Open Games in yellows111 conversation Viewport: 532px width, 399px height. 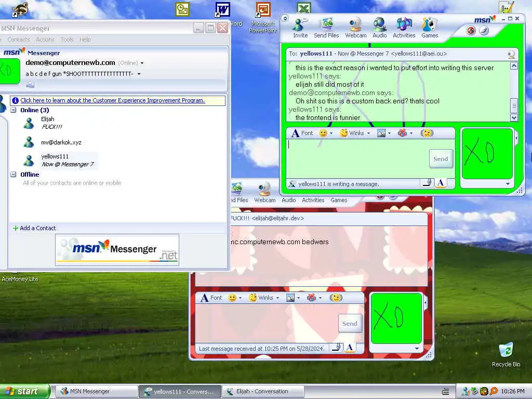point(430,28)
